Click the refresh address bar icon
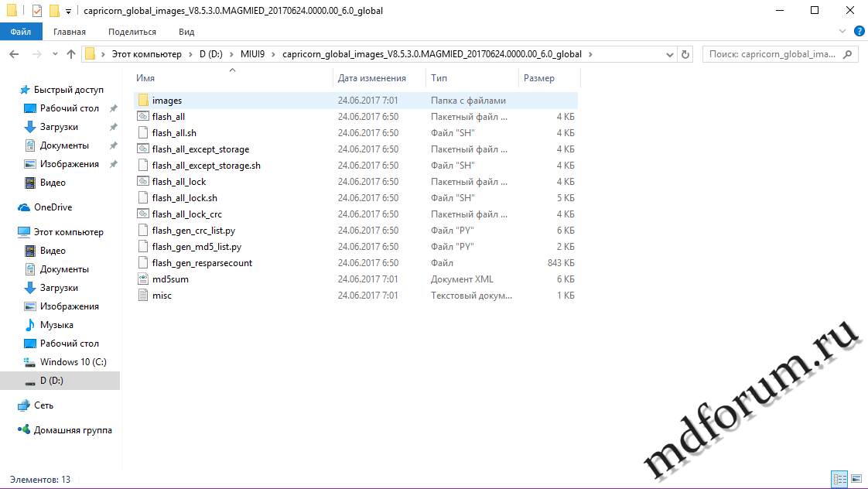Image resolution: width=868 pixels, height=489 pixels. (x=685, y=55)
